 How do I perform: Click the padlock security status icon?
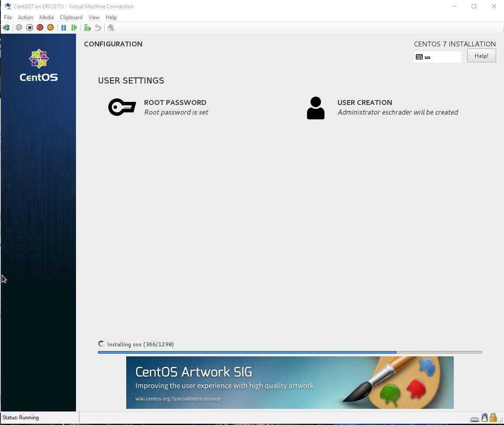click(x=493, y=418)
